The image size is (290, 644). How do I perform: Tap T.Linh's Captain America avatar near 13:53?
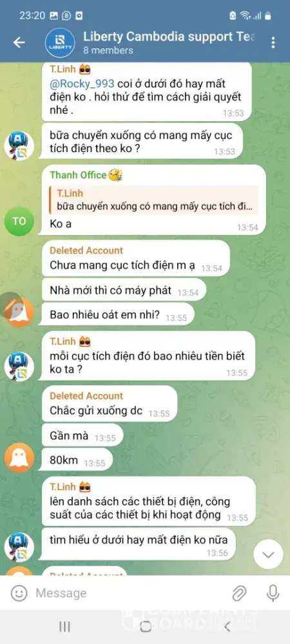[x=19, y=146]
